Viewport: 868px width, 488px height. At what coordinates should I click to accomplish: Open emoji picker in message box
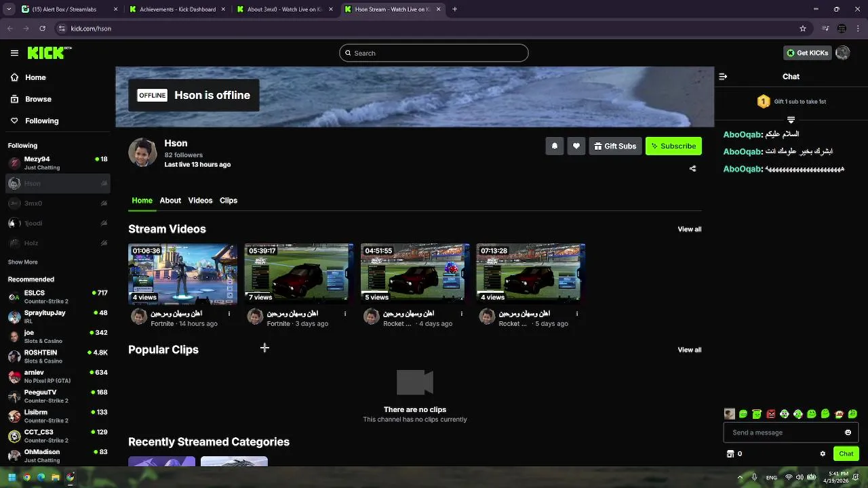tap(848, 432)
